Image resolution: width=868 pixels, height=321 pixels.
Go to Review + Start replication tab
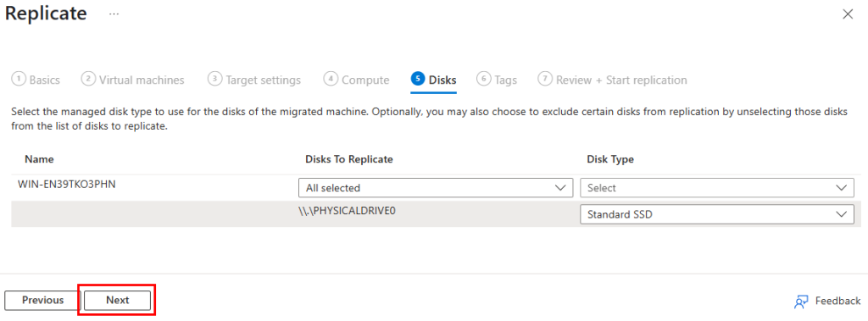(621, 80)
